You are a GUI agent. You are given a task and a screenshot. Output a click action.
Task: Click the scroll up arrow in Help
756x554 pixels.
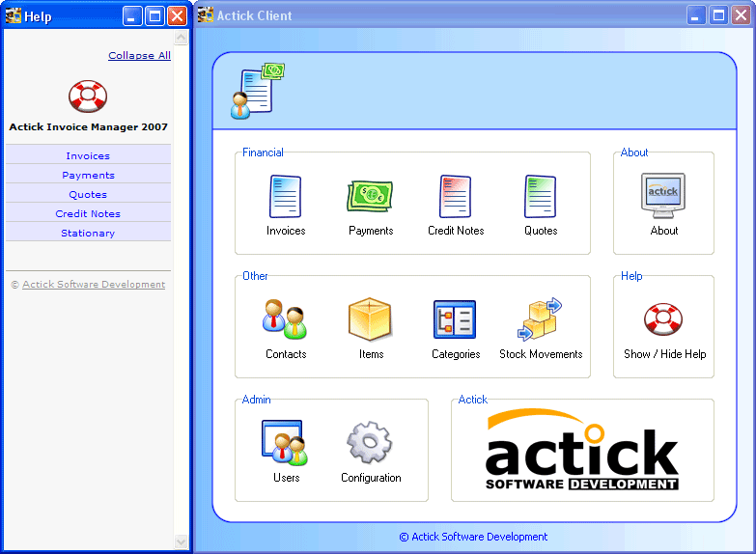(x=181, y=37)
